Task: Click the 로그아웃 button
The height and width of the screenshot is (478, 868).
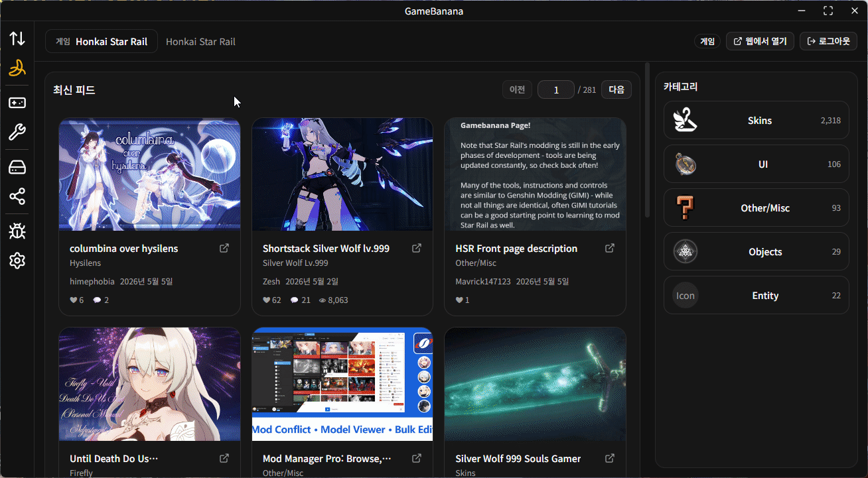Action: point(828,41)
